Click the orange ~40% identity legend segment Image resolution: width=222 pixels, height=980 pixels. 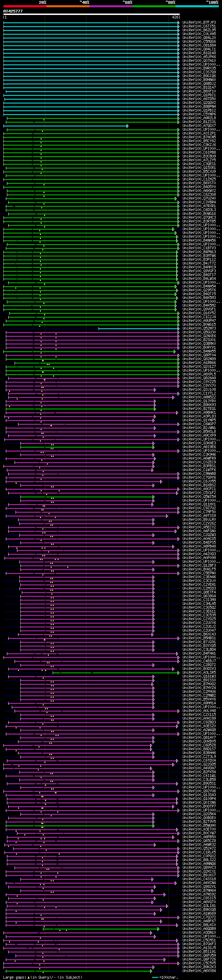click(x=68, y=6)
